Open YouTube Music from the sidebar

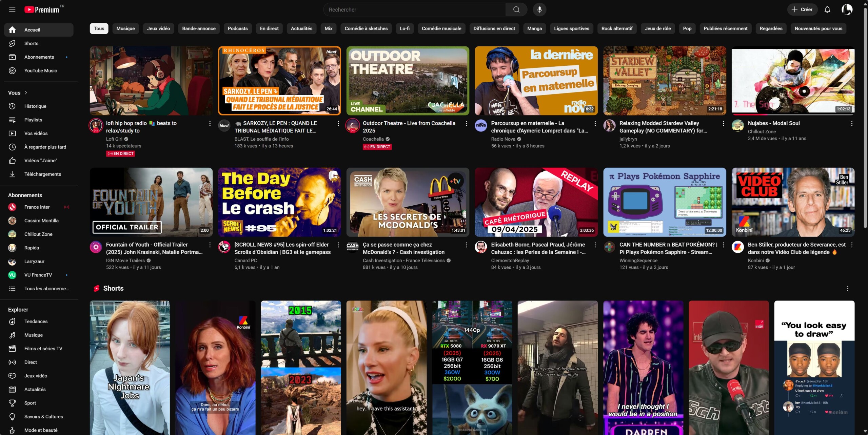[39, 70]
